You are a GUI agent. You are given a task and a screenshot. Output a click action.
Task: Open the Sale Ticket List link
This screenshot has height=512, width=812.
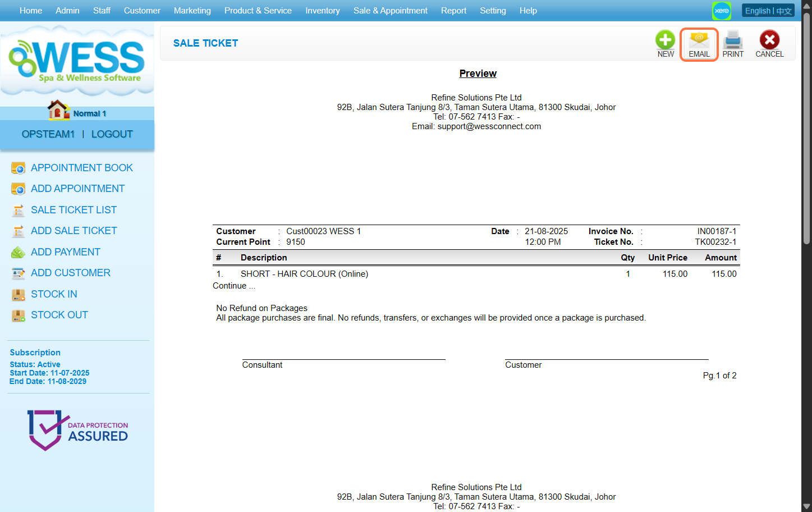pos(74,210)
